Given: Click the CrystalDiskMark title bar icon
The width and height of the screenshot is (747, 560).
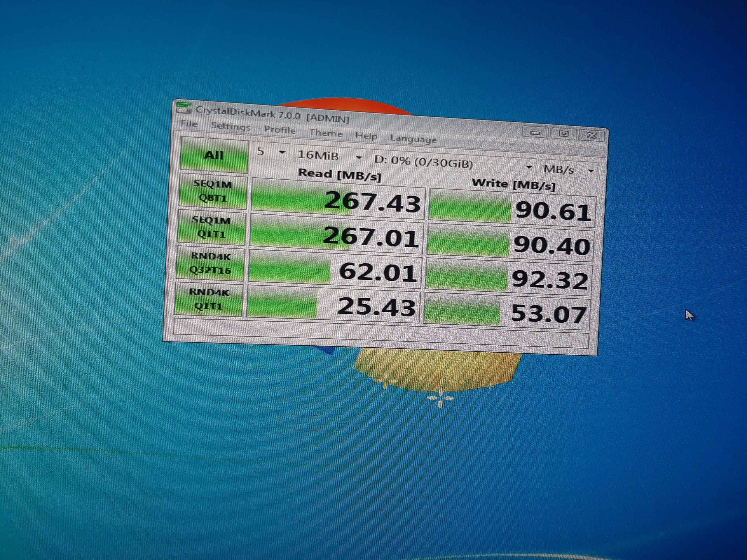Looking at the screenshot, I should [x=184, y=108].
